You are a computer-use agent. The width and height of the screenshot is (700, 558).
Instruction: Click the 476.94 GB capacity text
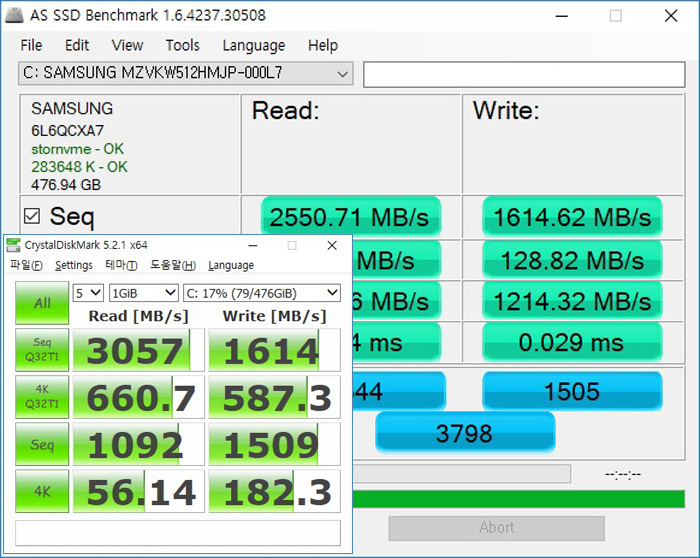[66, 184]
